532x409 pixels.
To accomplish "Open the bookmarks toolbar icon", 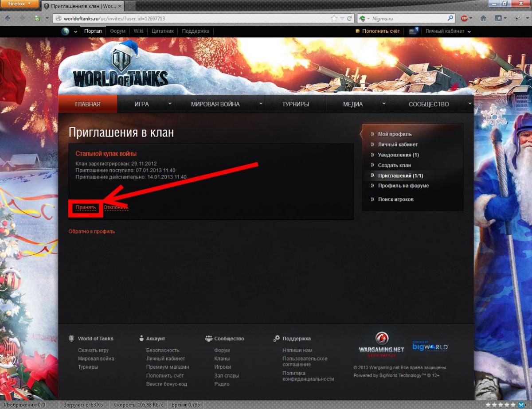I will 498,19.
